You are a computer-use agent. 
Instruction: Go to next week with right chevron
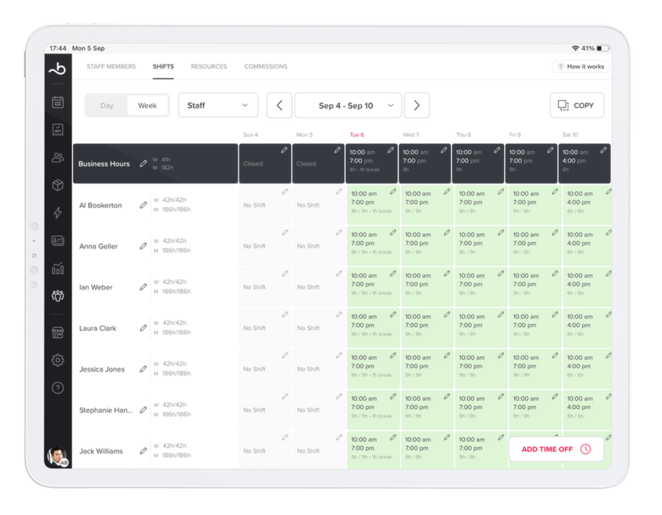(416, 105)
